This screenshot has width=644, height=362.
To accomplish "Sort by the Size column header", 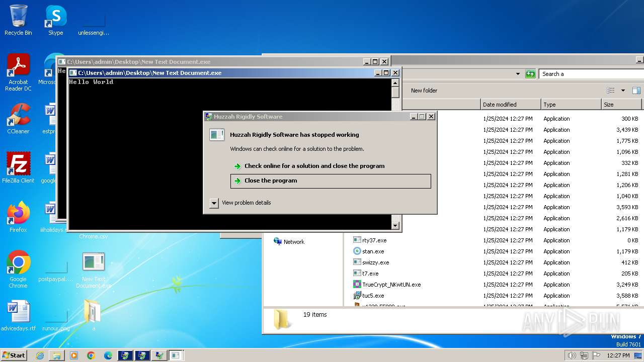I will click(622, 105).
